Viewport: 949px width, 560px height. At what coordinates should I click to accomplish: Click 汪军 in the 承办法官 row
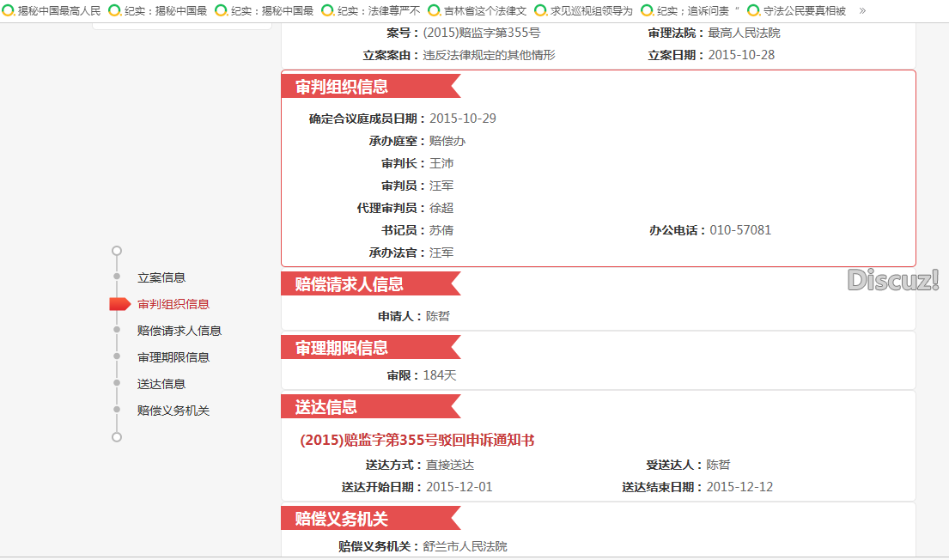[441, 253]
